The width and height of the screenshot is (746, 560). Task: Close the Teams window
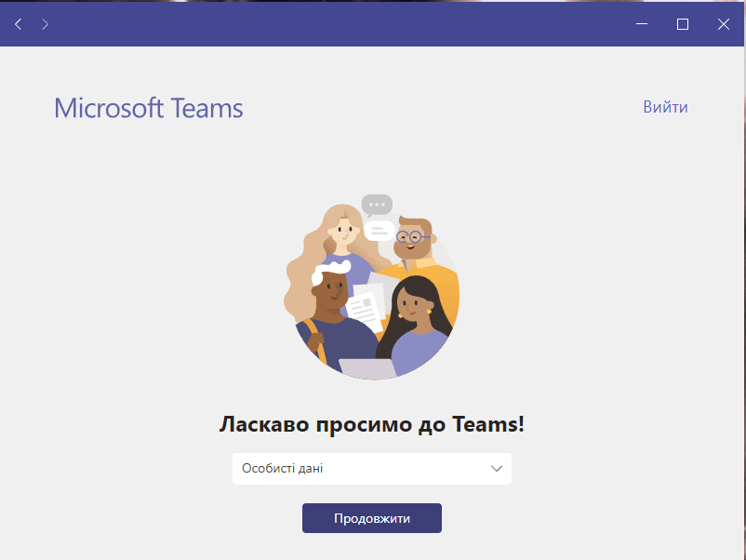click(723, 24)
